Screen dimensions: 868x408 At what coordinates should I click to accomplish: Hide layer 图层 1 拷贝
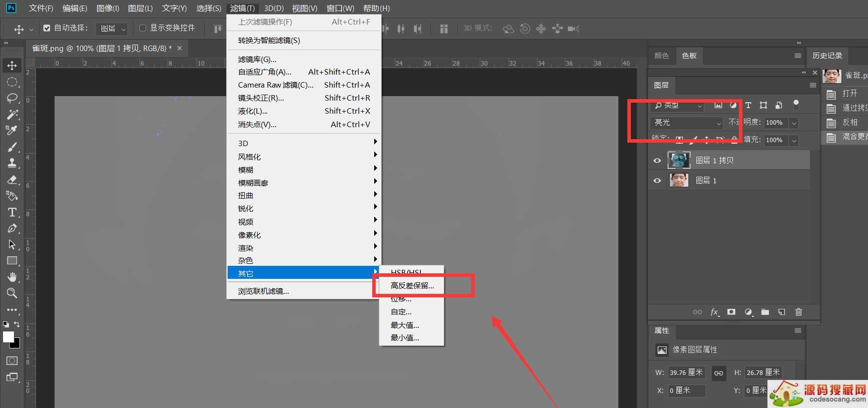pyautogui.click(x=657, y=161)
